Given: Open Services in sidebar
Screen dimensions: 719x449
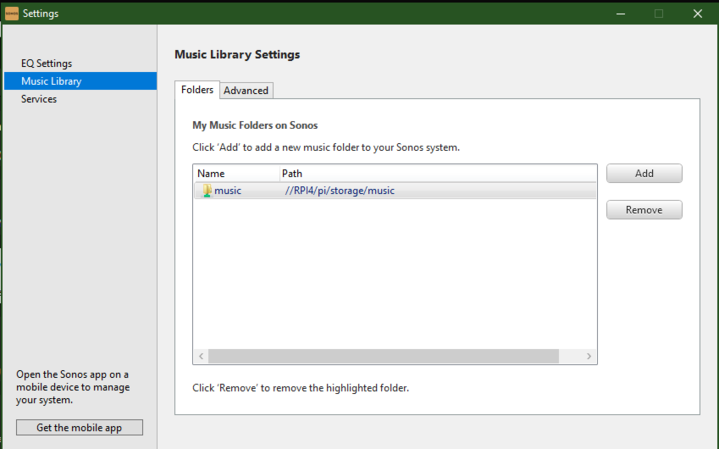Looking at the screenshot, I should (39, 99).
